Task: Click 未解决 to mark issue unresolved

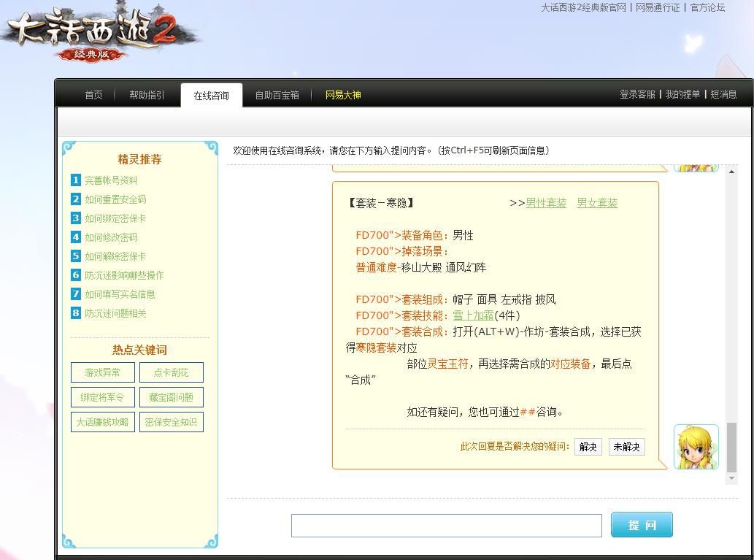Action: pyautogui.click(x=626, y=446)
